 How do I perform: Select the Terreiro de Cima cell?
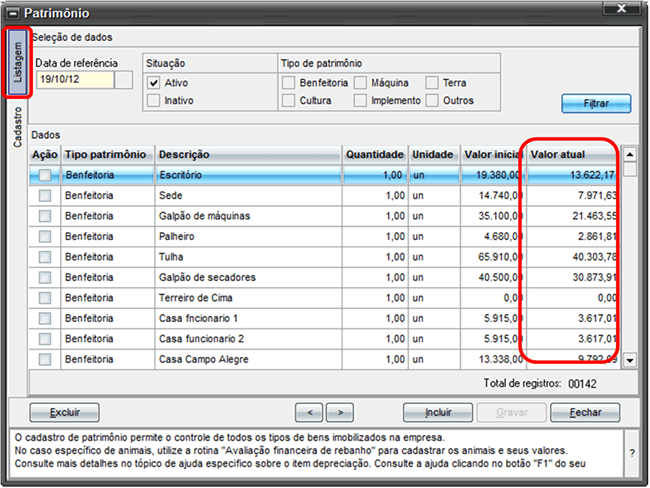tap(249, 298)
